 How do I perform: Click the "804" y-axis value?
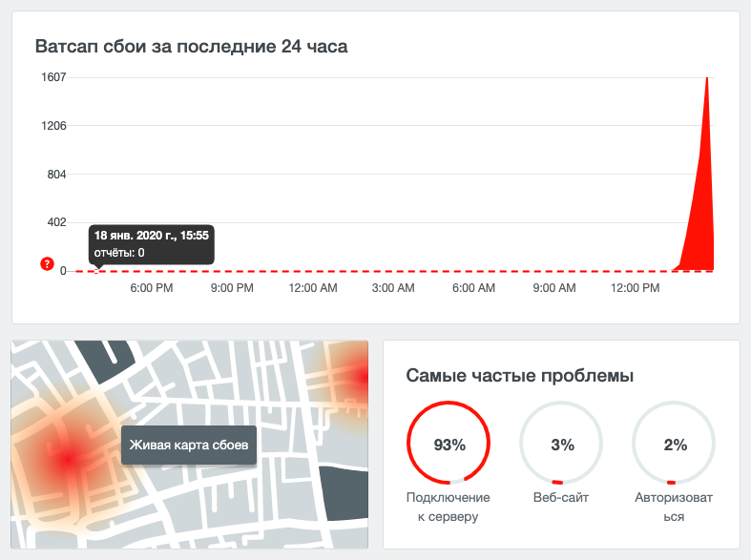point(56,175)
